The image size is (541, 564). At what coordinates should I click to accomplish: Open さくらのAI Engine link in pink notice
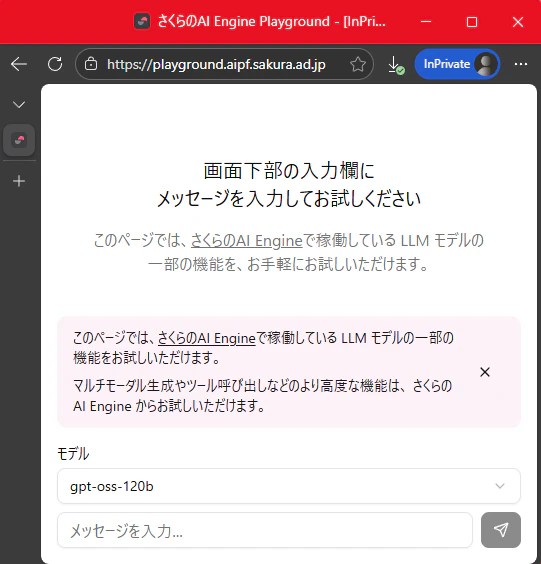pyautogui.click(x=207, y=338)
